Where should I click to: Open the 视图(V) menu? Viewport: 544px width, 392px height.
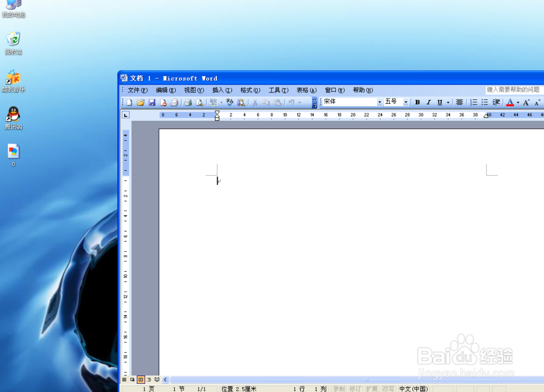click(x=194, y=90)
